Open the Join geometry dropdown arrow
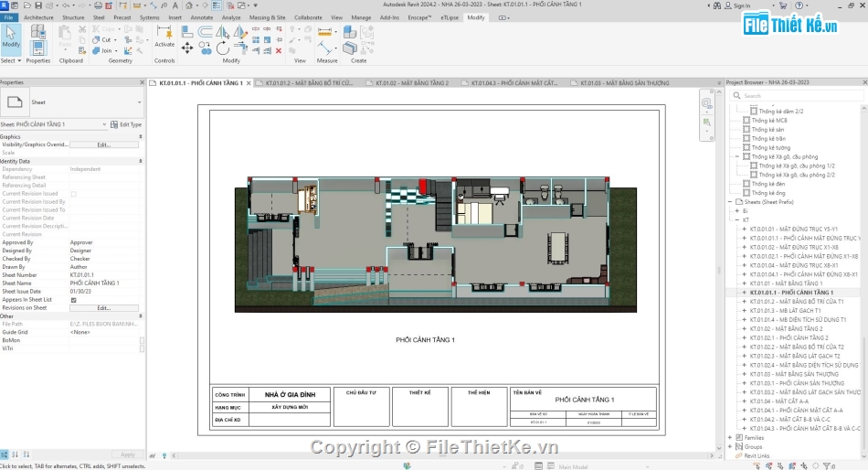This screenshot has height=470, width=868. tap(116, 50)
